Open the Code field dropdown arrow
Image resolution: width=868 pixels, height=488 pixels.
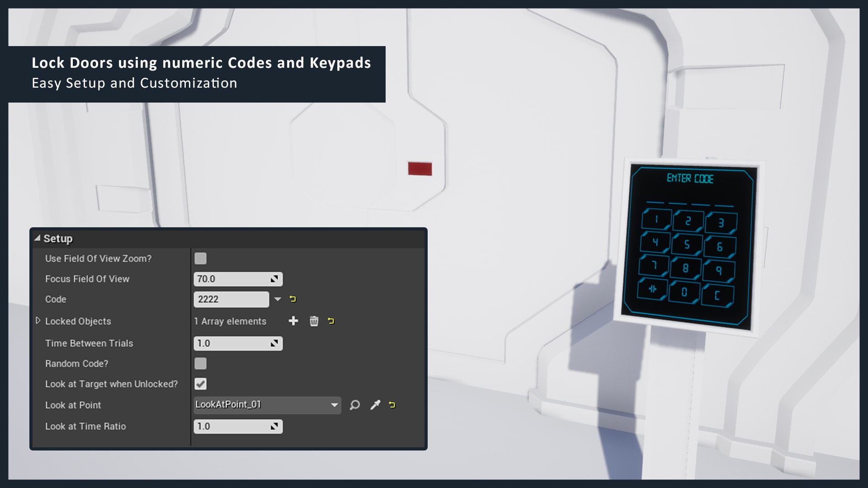277,299
